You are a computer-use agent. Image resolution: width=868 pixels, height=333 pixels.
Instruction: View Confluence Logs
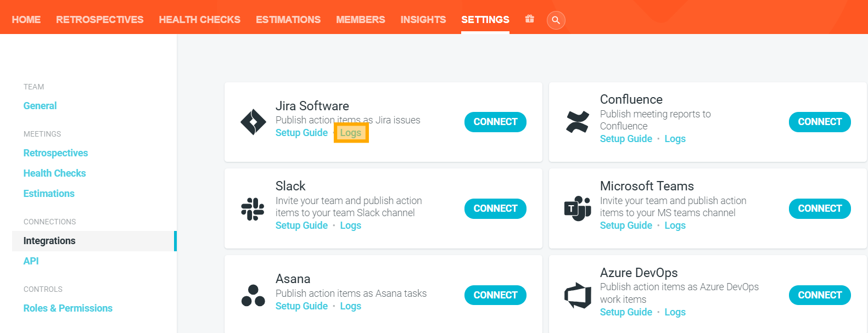[x=675, y=139]
